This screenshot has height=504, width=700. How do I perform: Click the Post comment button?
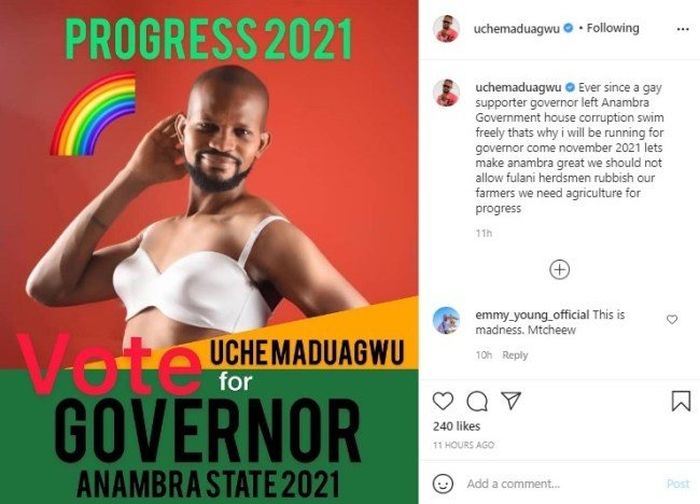(678, 483)
